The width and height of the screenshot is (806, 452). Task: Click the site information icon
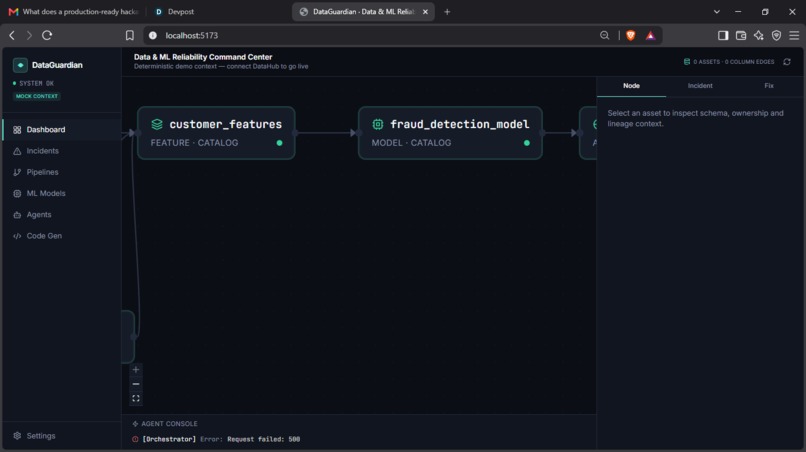(x=153, y=35)
